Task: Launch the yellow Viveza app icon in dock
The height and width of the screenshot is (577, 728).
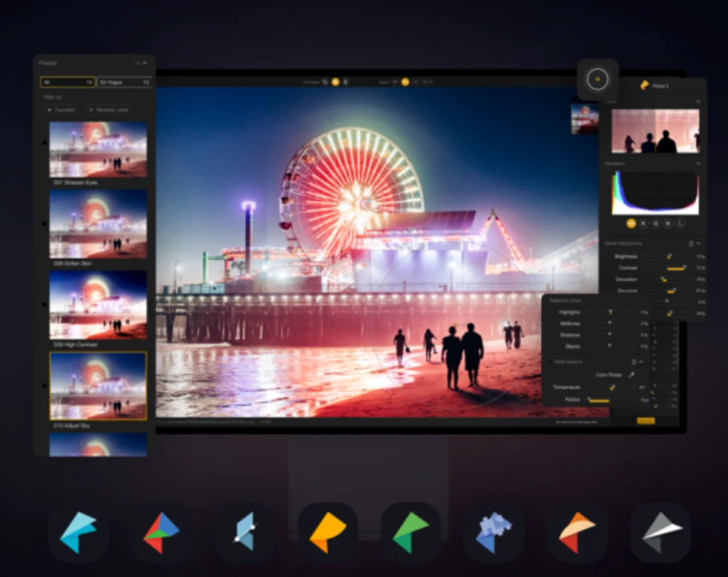Action: tap(327, 532)
